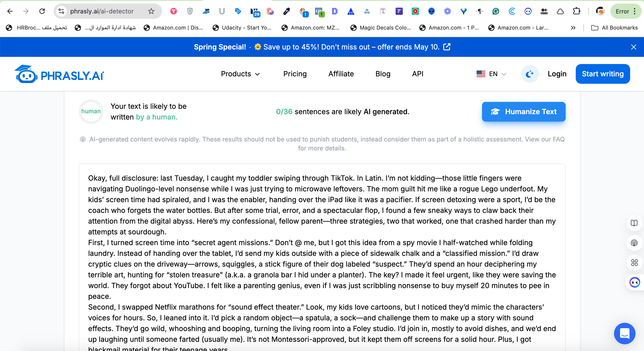Click the Phrasly.AI logo
This screenshot has width=644, height=351.
[59, 74]
